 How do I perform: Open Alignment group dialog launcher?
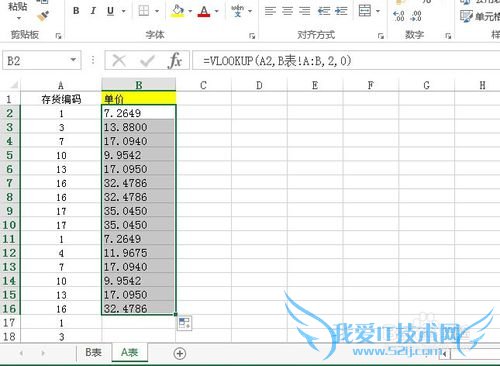coord(381,36)
